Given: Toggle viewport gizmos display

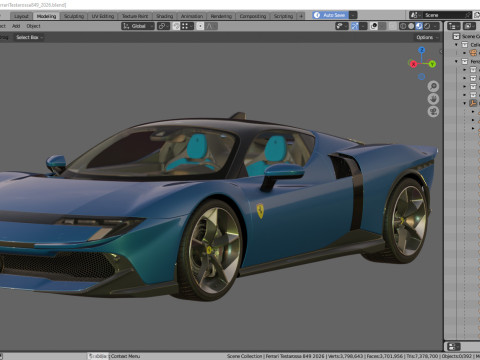Looking at the screenshot, I should [x=355, y=26].
